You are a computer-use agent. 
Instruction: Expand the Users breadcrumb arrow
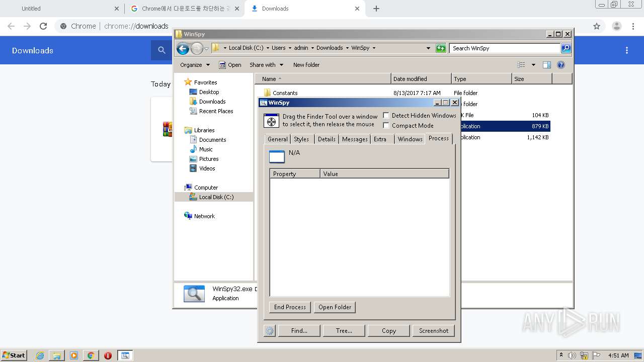[x=290, y=48]
